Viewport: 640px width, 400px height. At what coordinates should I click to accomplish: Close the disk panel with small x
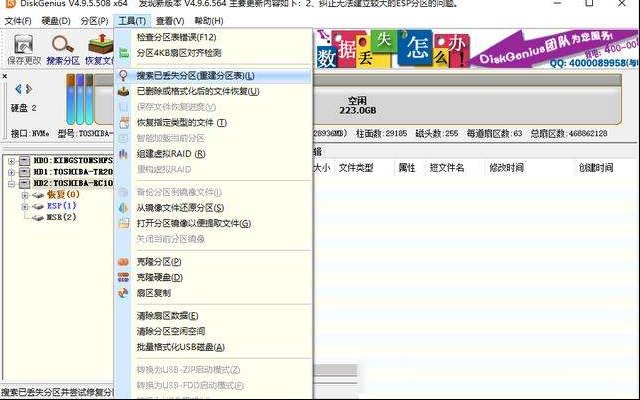click(x=4, y=76)
